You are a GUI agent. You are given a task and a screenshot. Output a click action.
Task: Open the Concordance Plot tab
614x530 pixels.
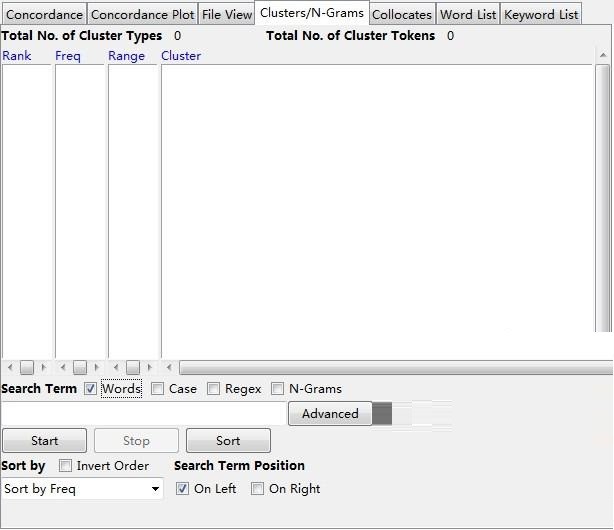(x=142, y=15)
